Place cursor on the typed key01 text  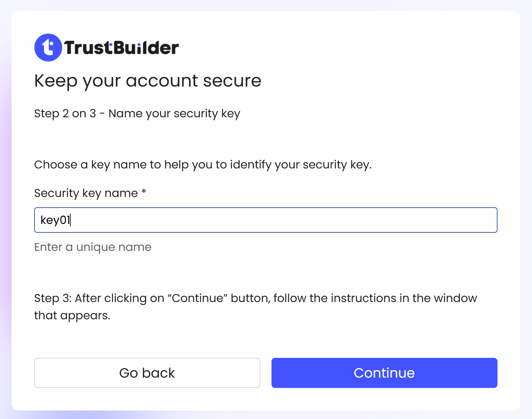55,220
